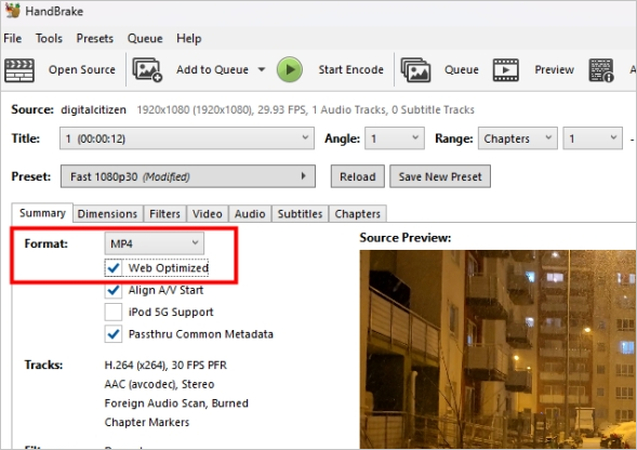637x450 pixels.
Task: Click the digitalcitizen source name
Action: [93, 110]
